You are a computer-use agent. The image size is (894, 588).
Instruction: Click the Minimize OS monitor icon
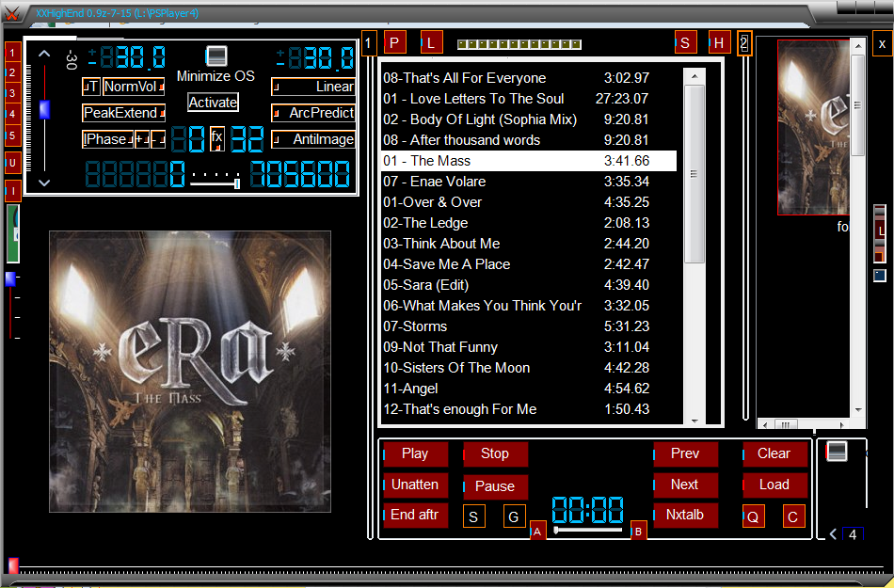tap(216, 56)
